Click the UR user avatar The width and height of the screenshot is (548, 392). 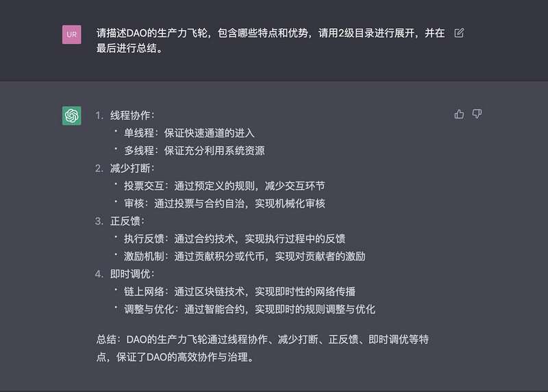pos(72,34)
